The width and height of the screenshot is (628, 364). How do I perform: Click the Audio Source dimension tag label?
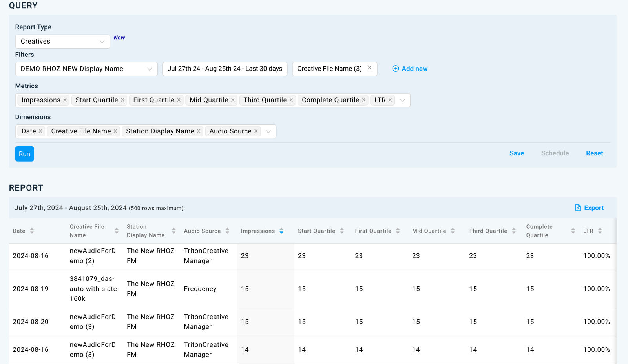click(x=230, y=131)
